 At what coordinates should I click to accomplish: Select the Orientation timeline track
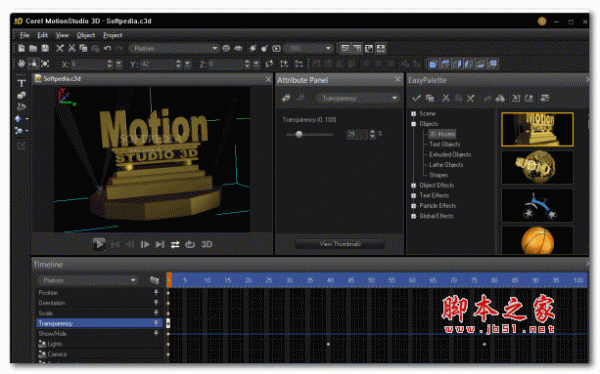pos(99,303)
